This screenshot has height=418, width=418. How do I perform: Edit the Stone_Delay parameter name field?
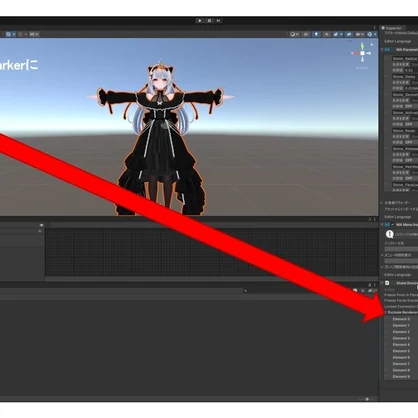pyautogui.click(x=405, y=77)
